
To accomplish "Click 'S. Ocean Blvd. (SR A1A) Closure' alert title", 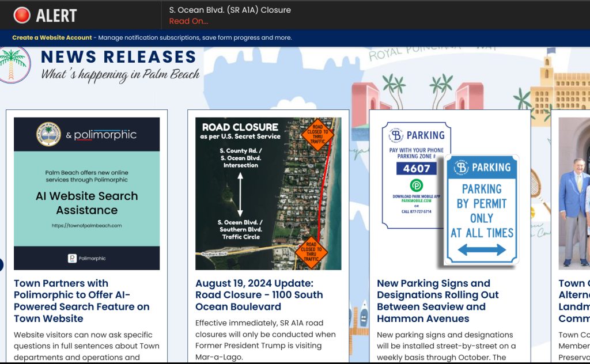I will 230,10.
